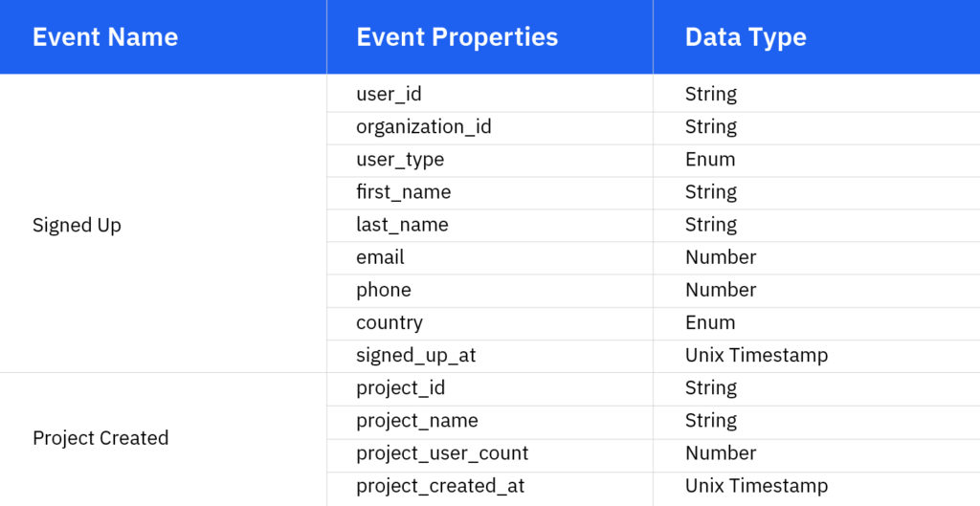The width and height of the screenshot is (980, 506).
Task: Select the email property cell
Action: [380, 257]
